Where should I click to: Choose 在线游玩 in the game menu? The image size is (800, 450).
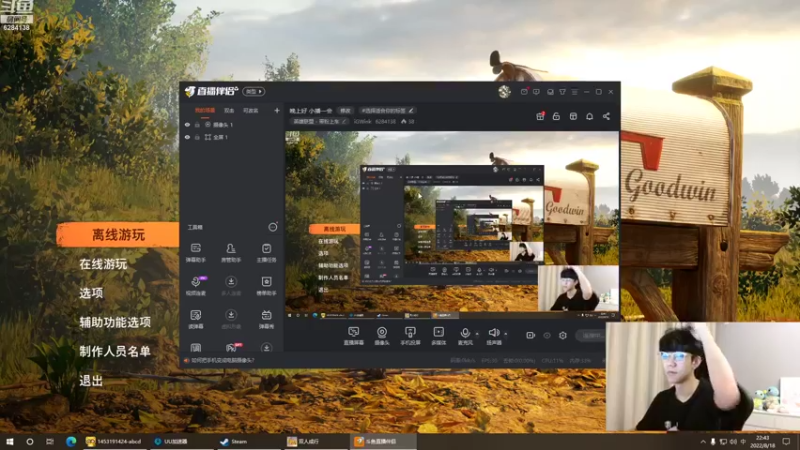tap(103, 264)
